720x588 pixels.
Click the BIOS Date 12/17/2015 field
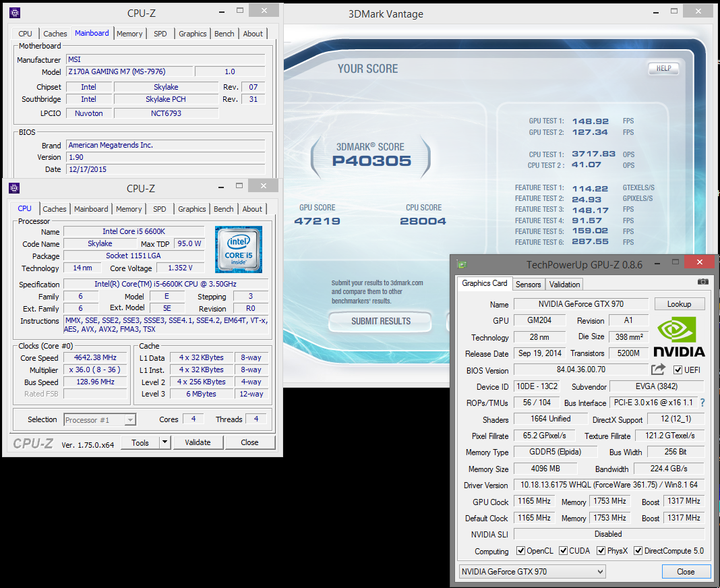166,169
